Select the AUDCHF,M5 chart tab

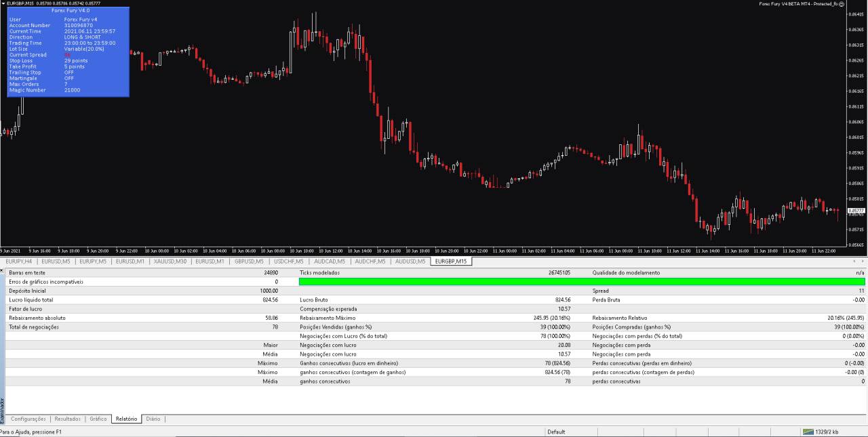coord(370,262)
